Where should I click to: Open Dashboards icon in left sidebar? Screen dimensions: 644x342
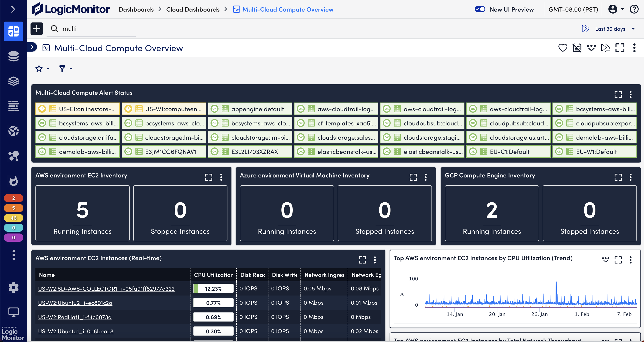coord(14,31)
